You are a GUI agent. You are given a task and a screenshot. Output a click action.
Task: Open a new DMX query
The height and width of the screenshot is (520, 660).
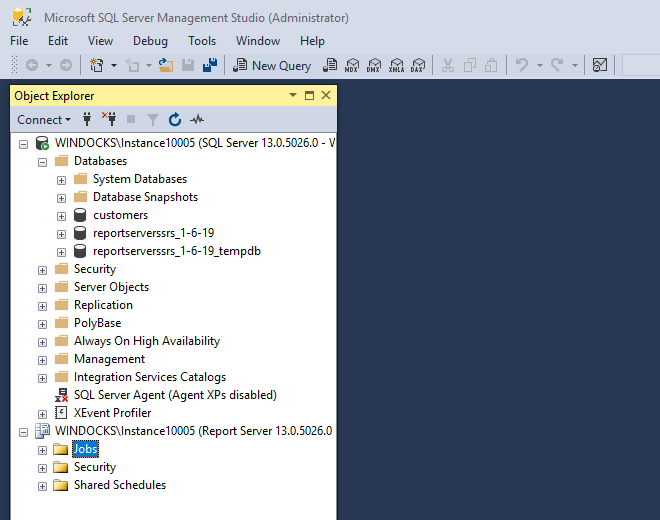pos(374,65)
